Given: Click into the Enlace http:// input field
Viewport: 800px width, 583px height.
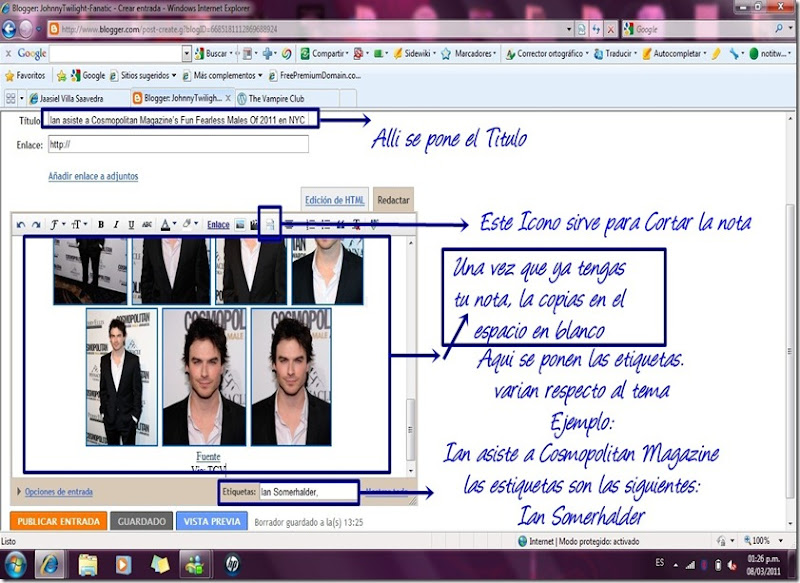Looking at the screenshot, I should click(178, 144).
